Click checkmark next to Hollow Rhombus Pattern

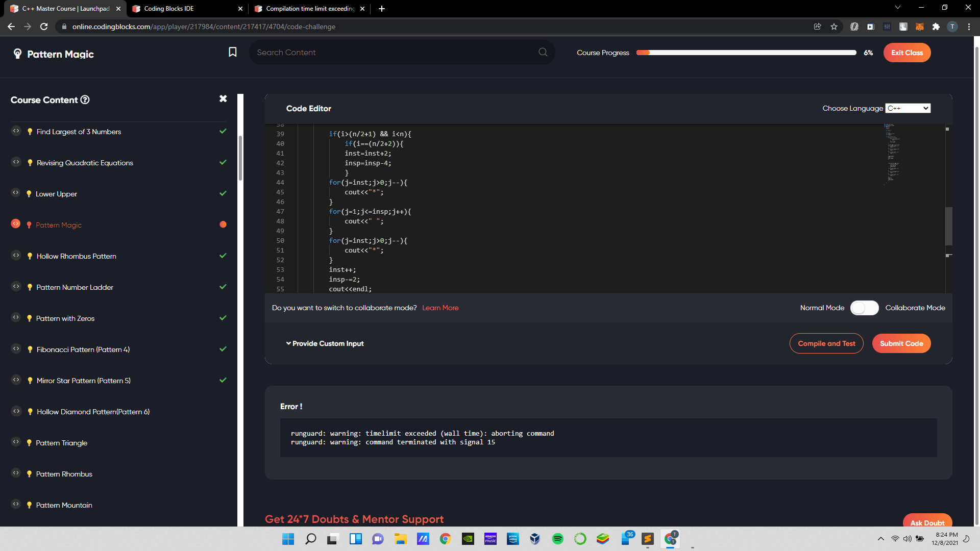(223, 256)
